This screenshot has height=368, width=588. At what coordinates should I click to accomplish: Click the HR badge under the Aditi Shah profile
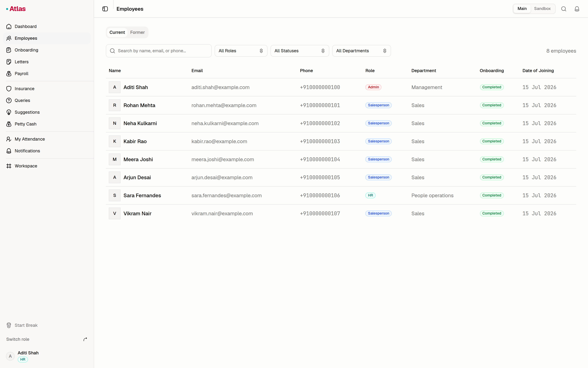click(23, 360)
